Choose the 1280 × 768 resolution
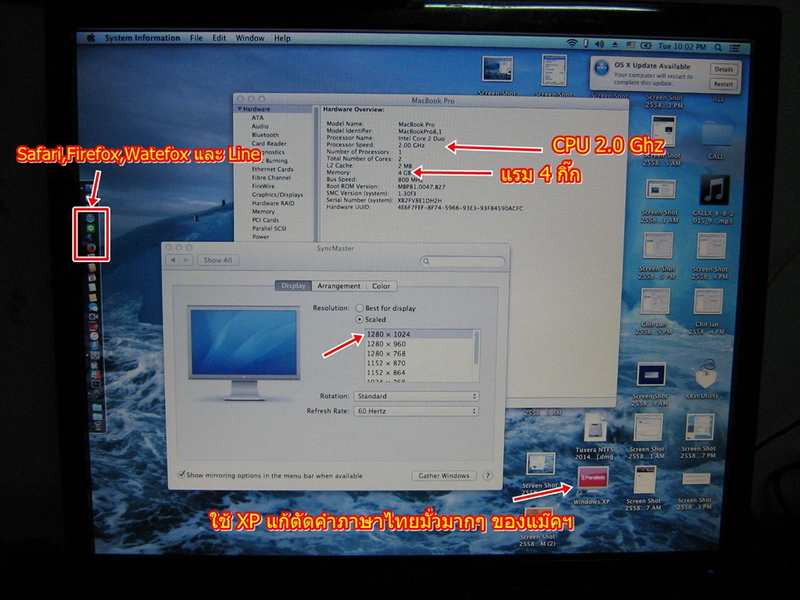Image resolution: width=800 pixels, height=600 pixels. click(419, 354)
